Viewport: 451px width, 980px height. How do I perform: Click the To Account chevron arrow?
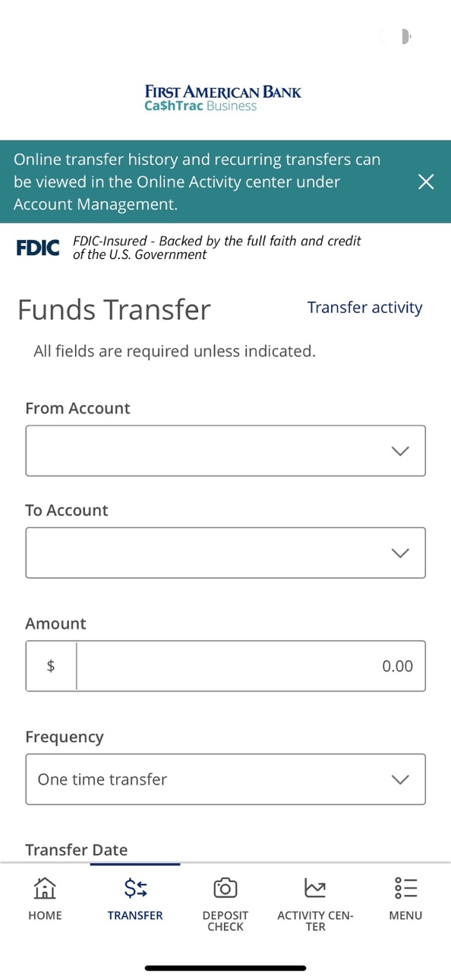point(400,553)
